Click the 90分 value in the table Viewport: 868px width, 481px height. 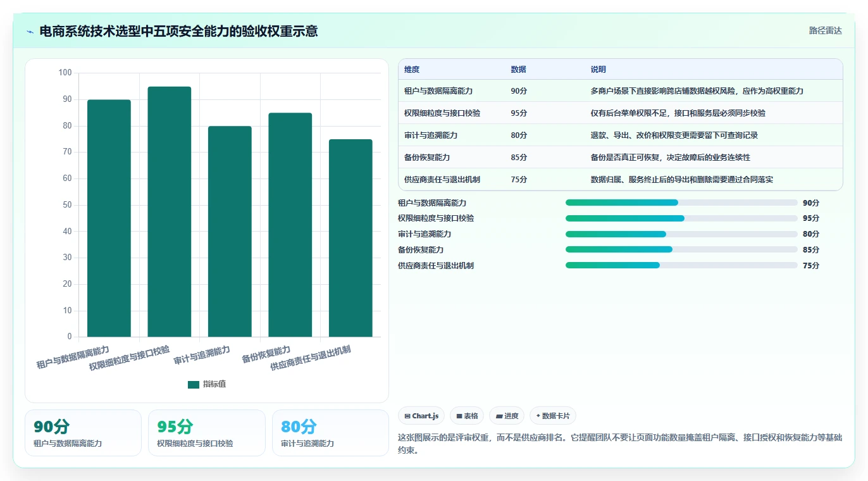pyautogui.click(x=519, y=91)
